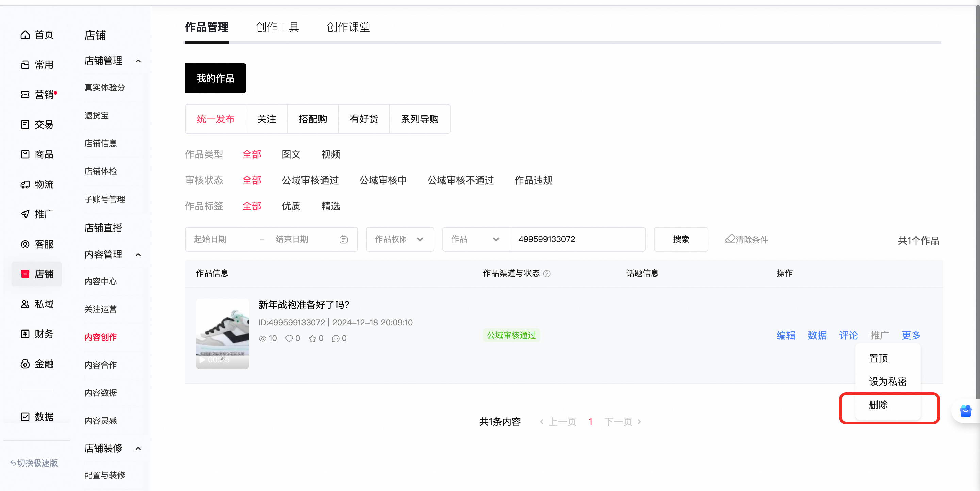Go to page 1 in pagination
This screenshot has width=980, height=491.
[x=590, y=421]
